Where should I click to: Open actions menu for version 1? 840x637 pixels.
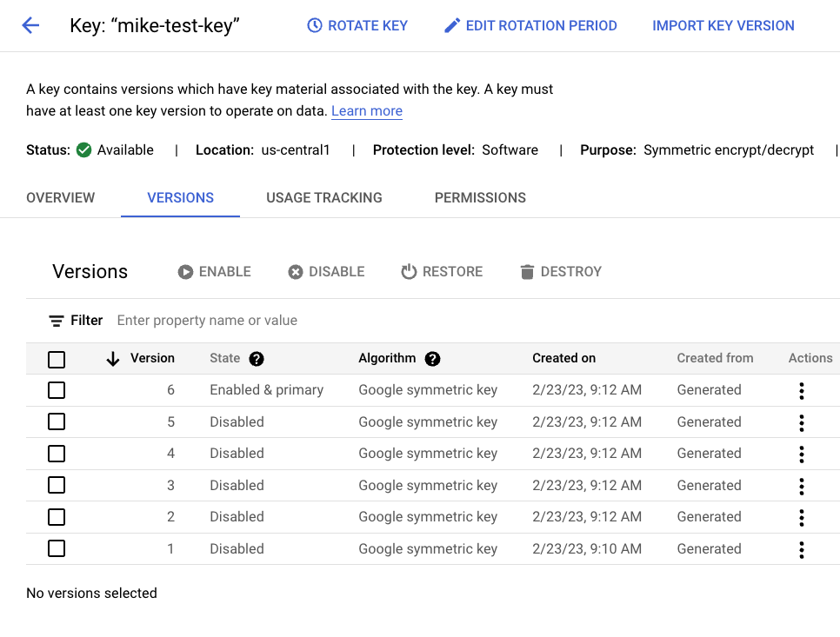(x=802, y=550)
